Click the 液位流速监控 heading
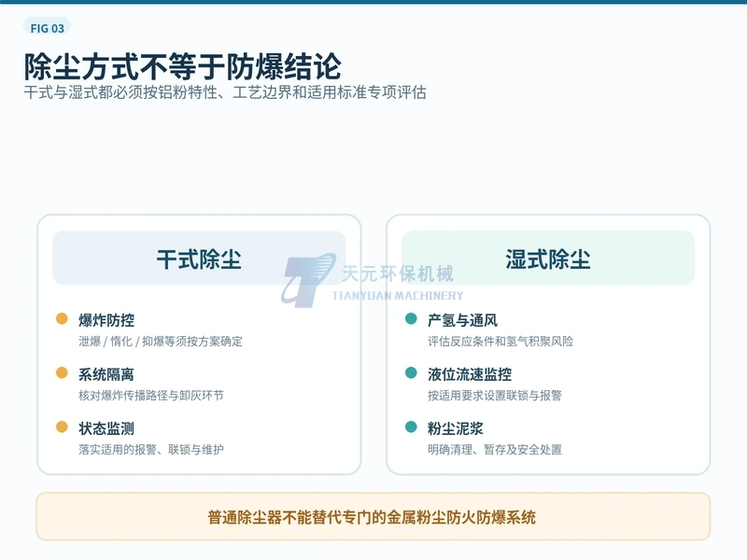The image size is (747, 560). (x=470, y=374)
